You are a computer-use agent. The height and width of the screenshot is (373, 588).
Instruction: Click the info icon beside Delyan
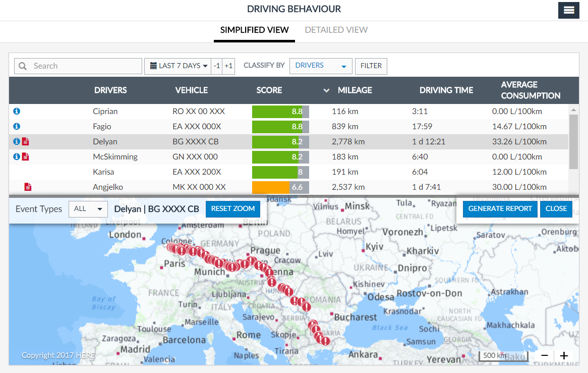pos(17,142)
